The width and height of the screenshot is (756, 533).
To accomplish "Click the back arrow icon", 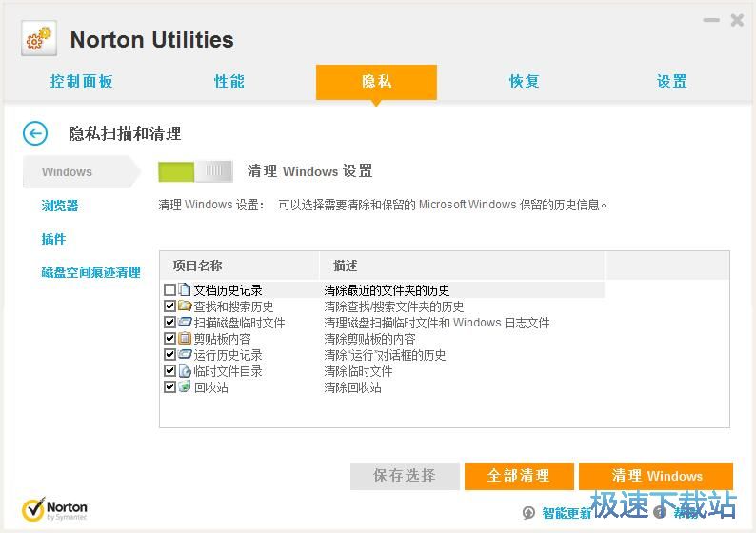I will tap(35, 133).
